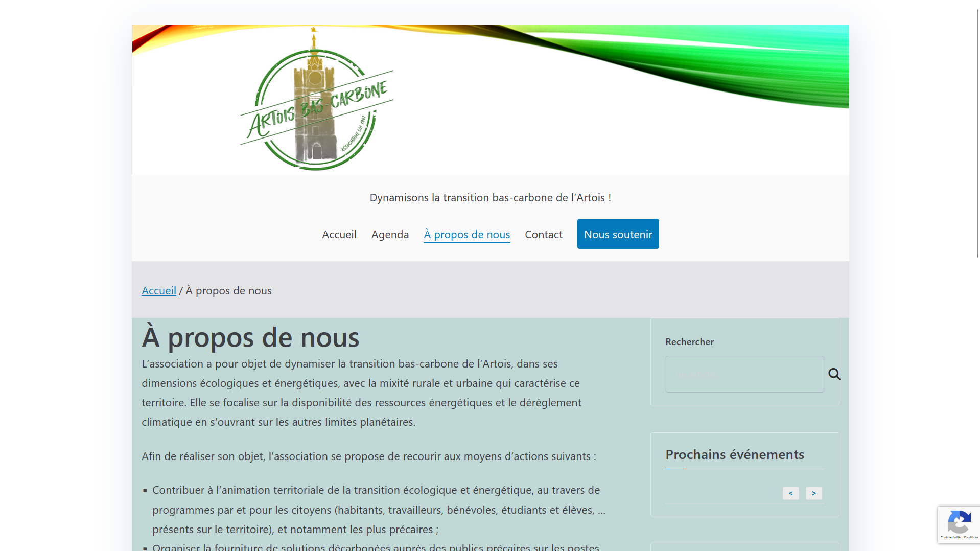Image resolution: width=980 pixels, height=551 pixels.
Task: Click the search magnifier icon
Action: pos(834,374)
